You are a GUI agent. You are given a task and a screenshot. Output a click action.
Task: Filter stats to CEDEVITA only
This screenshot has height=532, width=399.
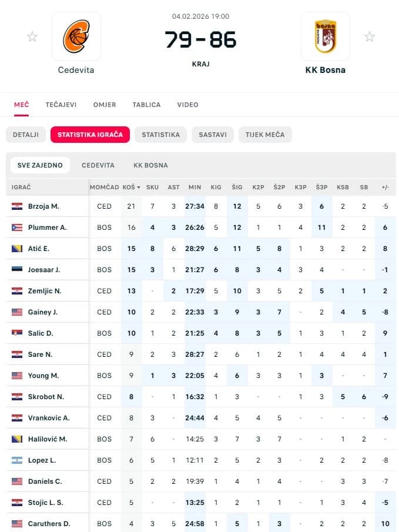tap(98, 165)
